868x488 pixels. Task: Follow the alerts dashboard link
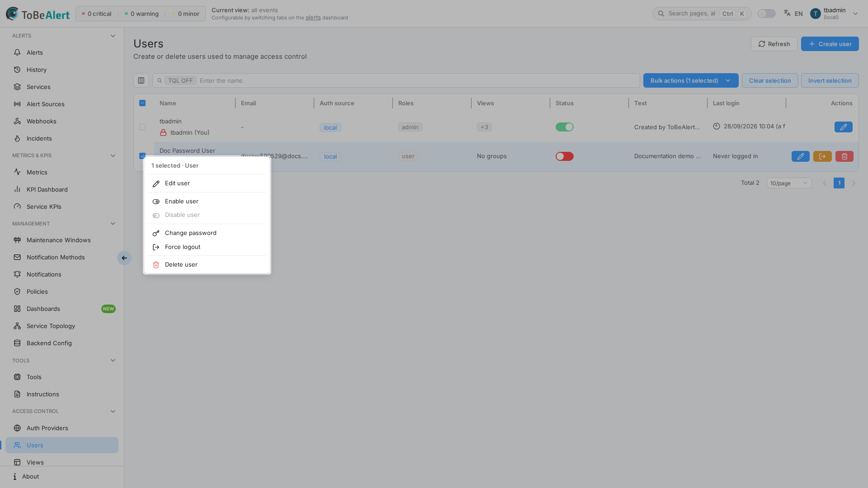pos(313,18)
